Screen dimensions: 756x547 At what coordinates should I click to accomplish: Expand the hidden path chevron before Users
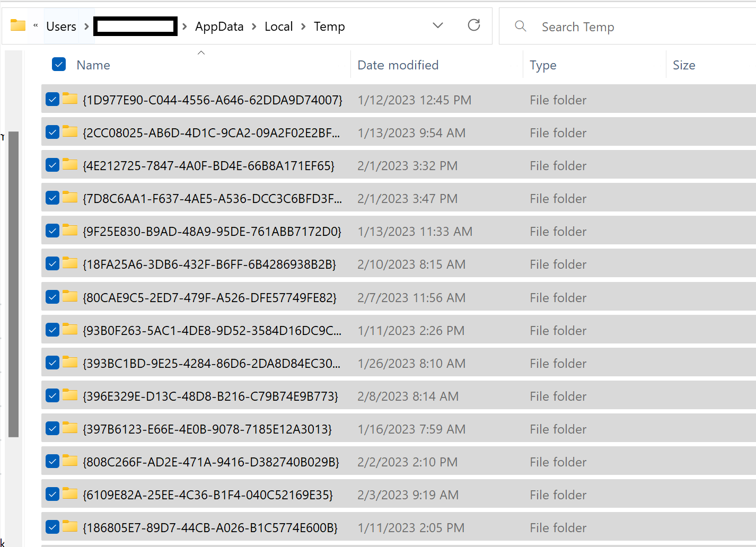36,25
